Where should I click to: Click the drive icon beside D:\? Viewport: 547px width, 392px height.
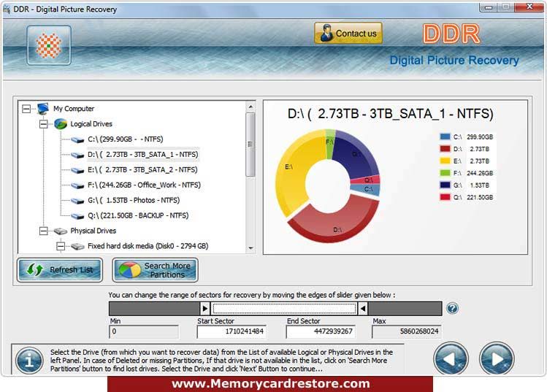[77, 155]
